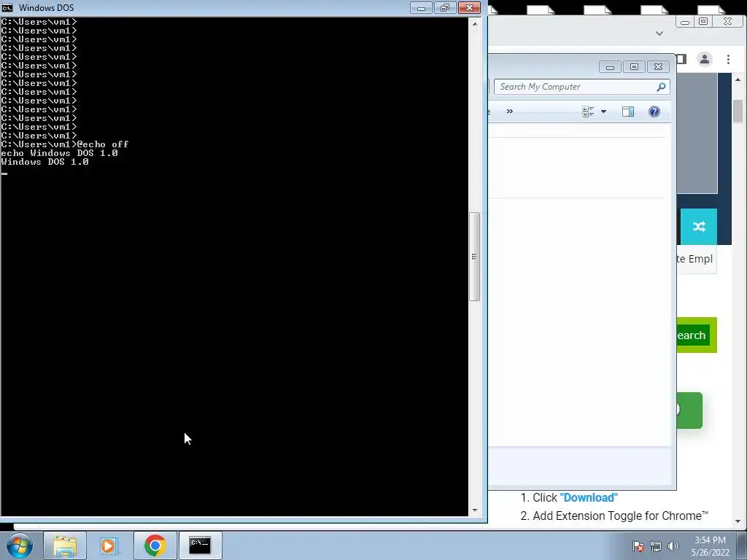Click the teal shuffle icon on webpage
747x560 pixels.
(x=699, y=227)
